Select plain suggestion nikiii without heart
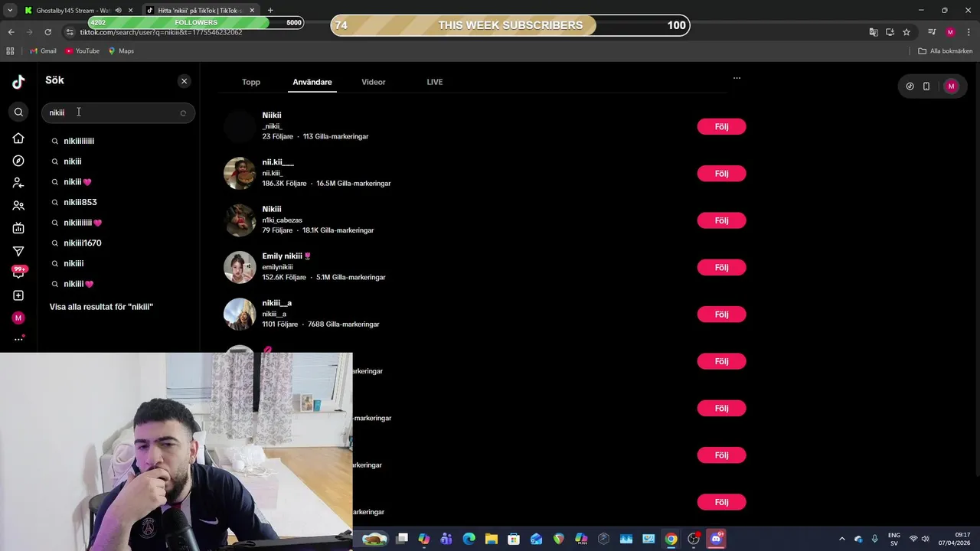This screenshot has width=980, height=551. 73,161
